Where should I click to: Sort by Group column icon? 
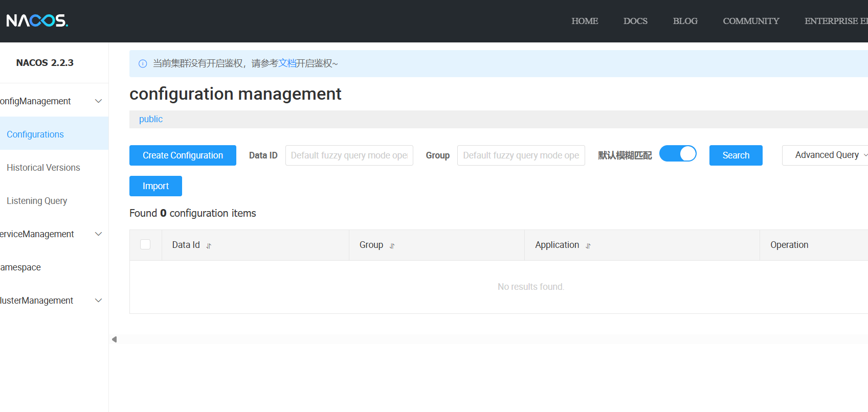[x=392, y=246]
